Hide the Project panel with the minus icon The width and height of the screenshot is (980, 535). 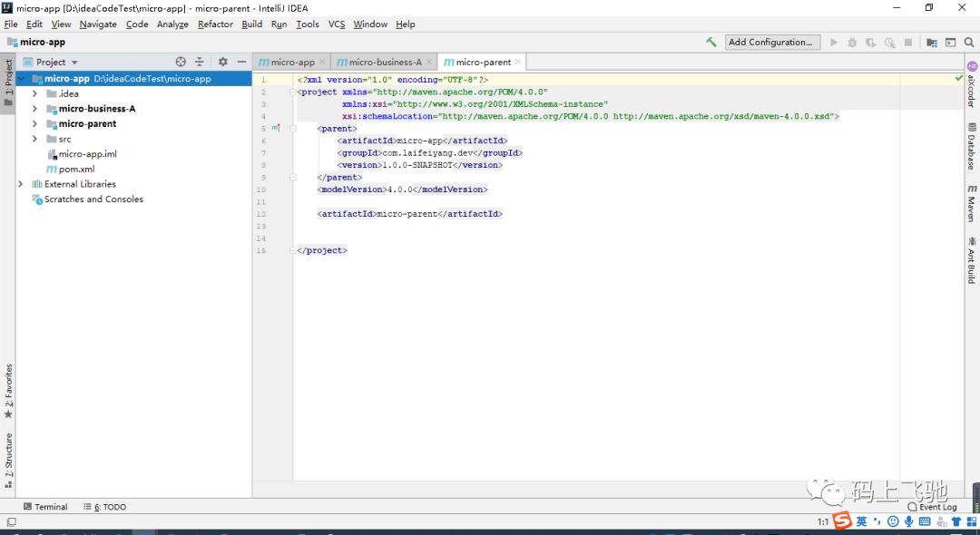pos(242,62)
